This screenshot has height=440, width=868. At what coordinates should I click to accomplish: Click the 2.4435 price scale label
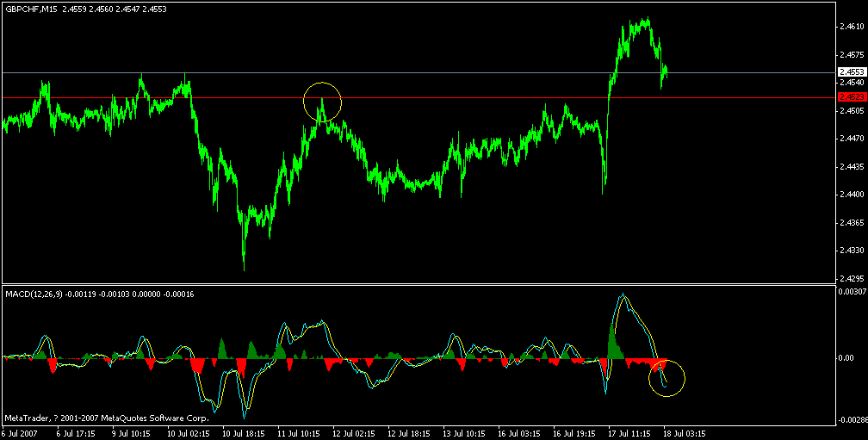coord(850,166)
